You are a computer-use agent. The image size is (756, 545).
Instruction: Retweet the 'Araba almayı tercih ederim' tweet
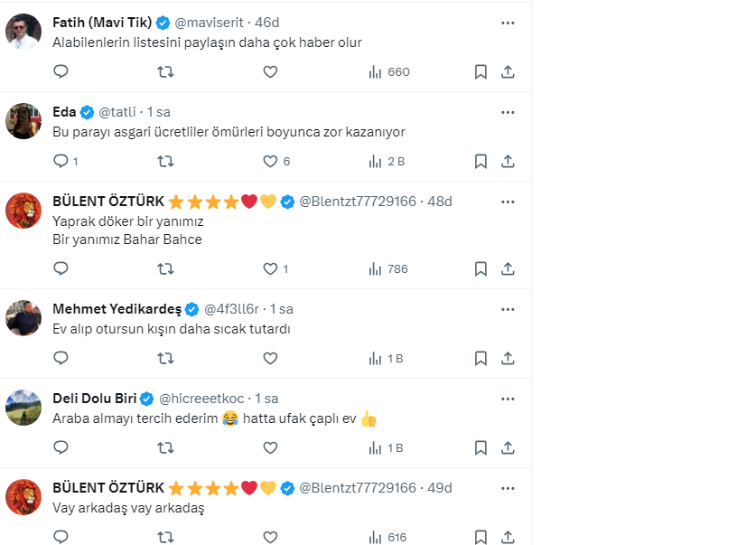(165, 447)
